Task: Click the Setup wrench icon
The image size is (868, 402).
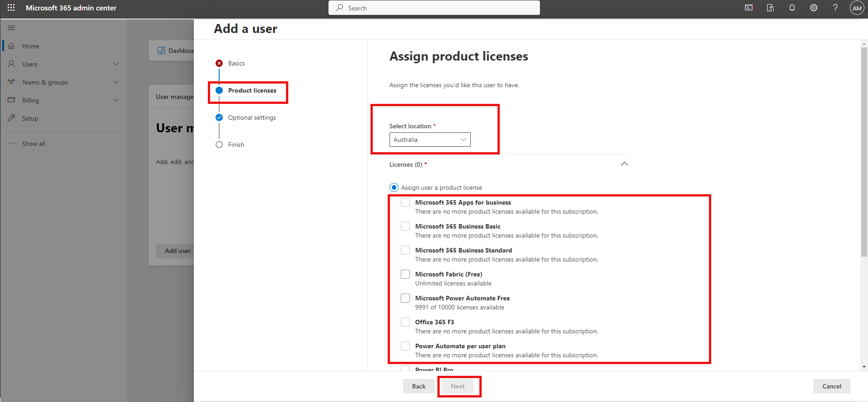Action: point(11,118)
